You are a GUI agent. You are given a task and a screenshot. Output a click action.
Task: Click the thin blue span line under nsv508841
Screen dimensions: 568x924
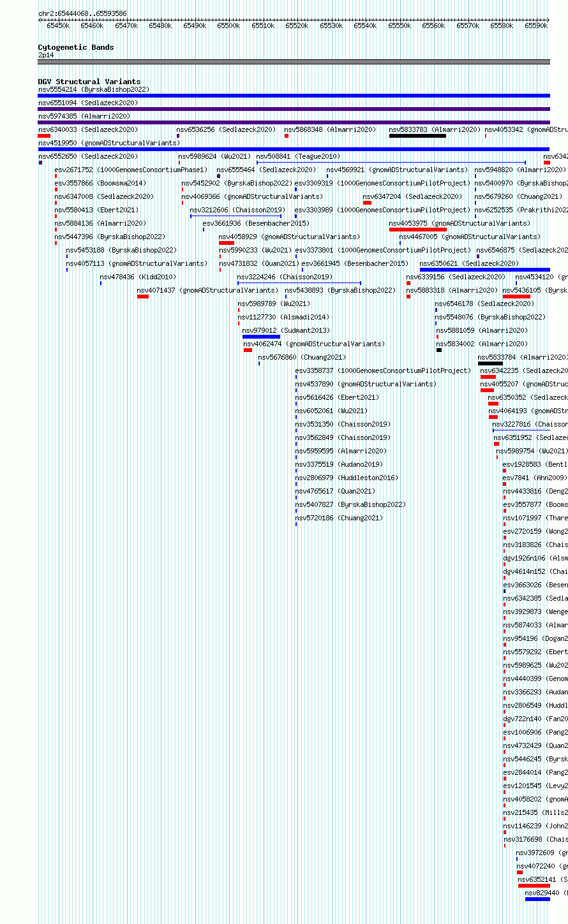[x=391, y=163]
